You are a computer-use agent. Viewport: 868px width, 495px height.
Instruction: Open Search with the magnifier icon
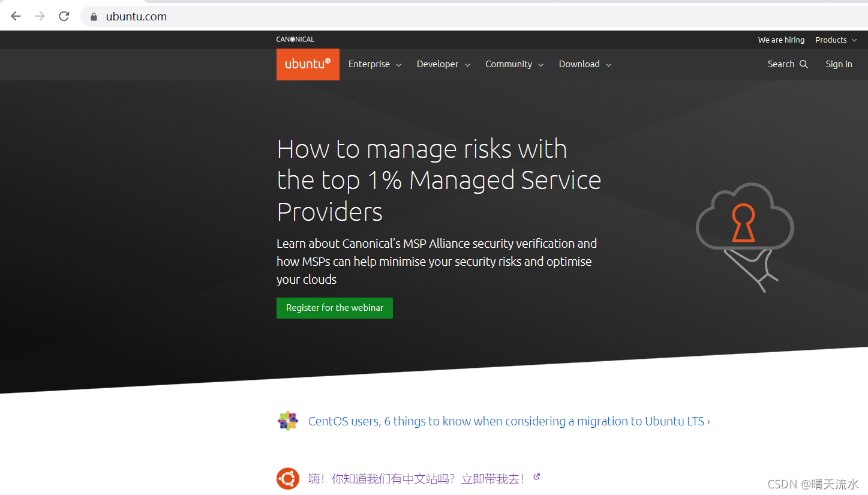point(788,64)
